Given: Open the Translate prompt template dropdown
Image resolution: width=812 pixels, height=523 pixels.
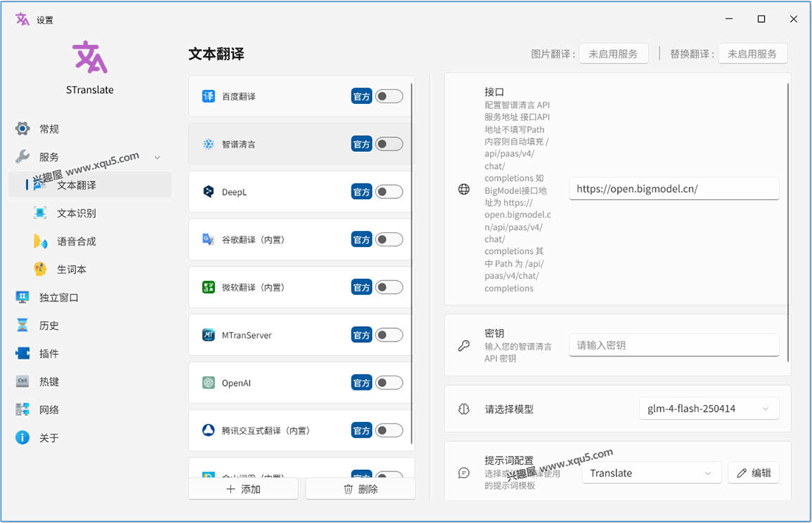Looking at the screenshot, I should (651, 474).
